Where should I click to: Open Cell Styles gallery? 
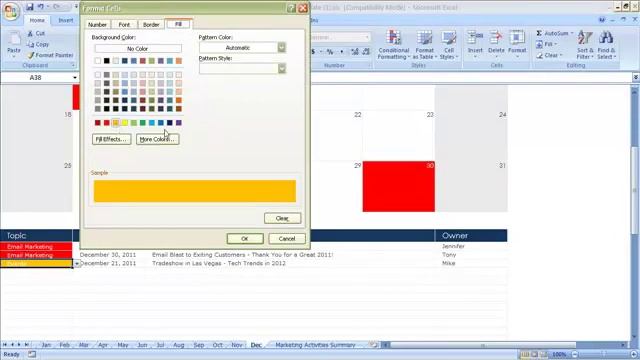[x=449, y=45]
